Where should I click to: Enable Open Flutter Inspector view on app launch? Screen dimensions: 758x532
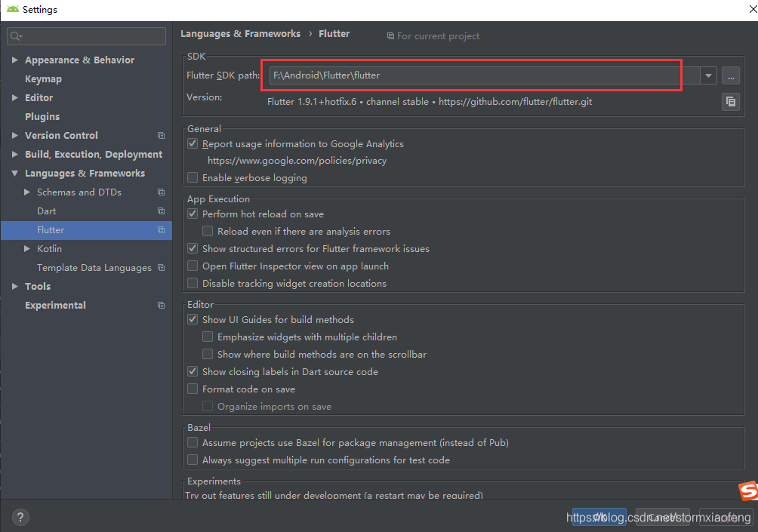pos(193,266)
